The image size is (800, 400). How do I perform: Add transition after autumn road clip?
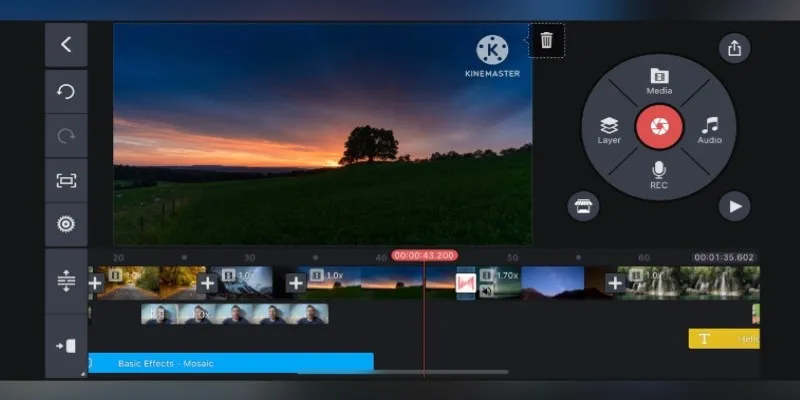(x=207, y=283)
